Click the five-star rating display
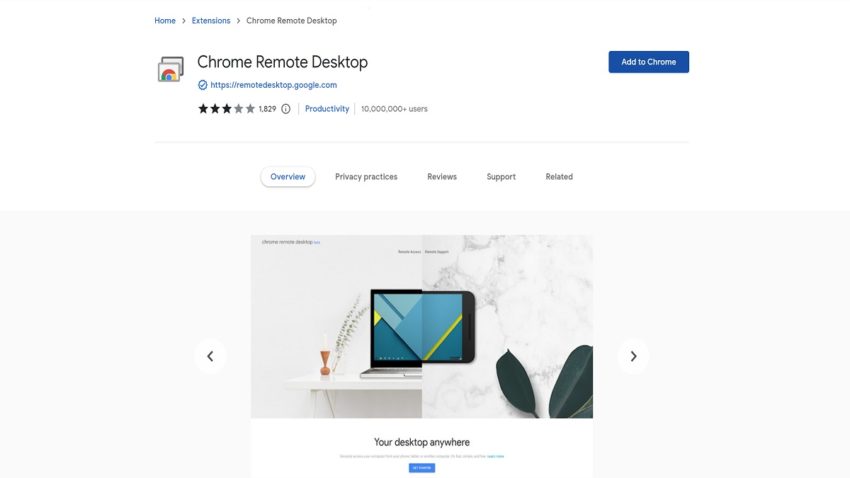850x478 pixels. (226, 109)
